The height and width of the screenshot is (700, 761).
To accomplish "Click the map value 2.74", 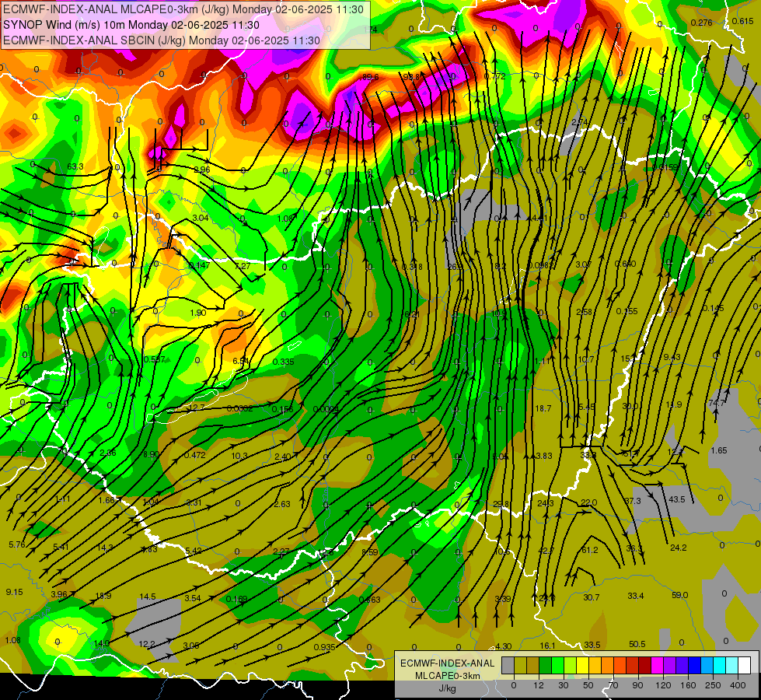I will coord(579,122).
